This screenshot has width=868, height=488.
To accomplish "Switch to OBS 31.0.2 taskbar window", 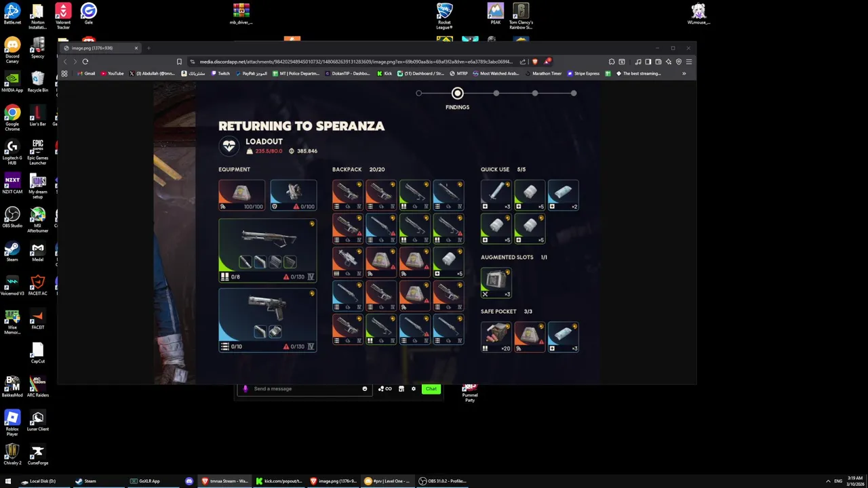I will (443, 481).
